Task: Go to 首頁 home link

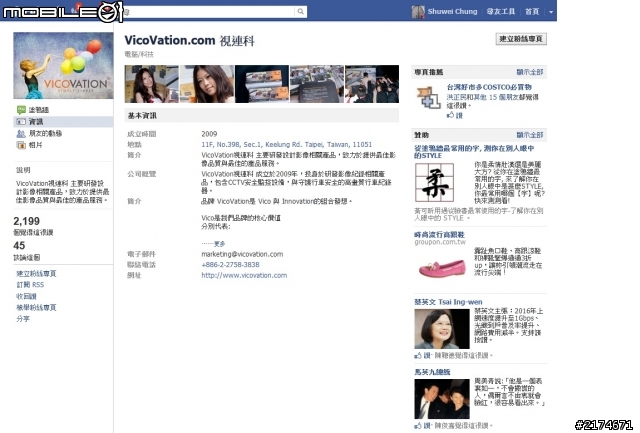Action: coord(532,11)
